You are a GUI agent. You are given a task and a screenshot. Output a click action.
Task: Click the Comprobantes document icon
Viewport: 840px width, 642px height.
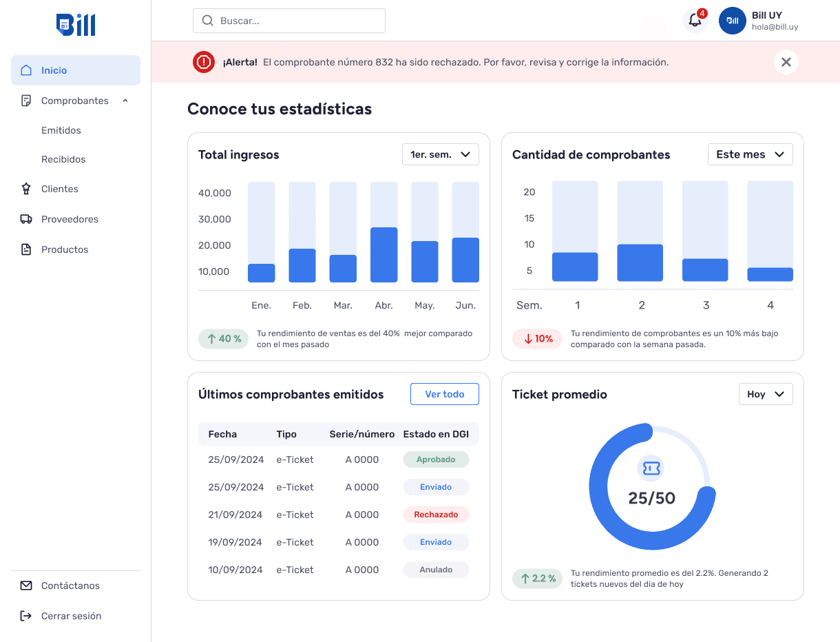point(26,101)
